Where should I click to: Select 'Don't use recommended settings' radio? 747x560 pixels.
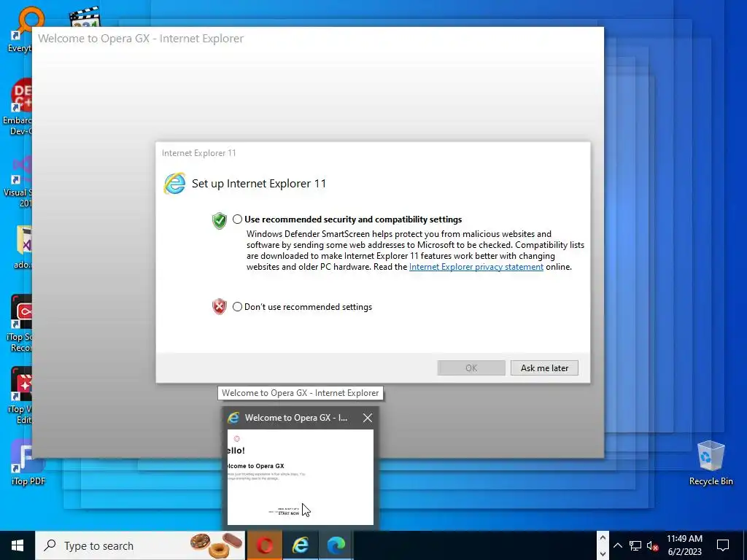[x=237, y=307]
